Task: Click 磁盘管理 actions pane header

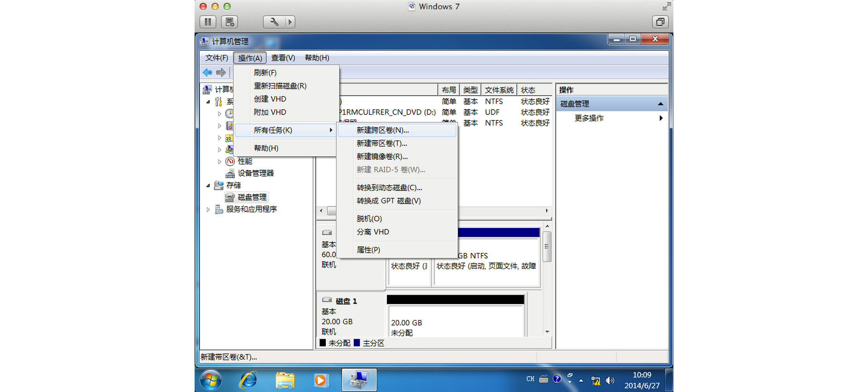Action: coord(612,104)
